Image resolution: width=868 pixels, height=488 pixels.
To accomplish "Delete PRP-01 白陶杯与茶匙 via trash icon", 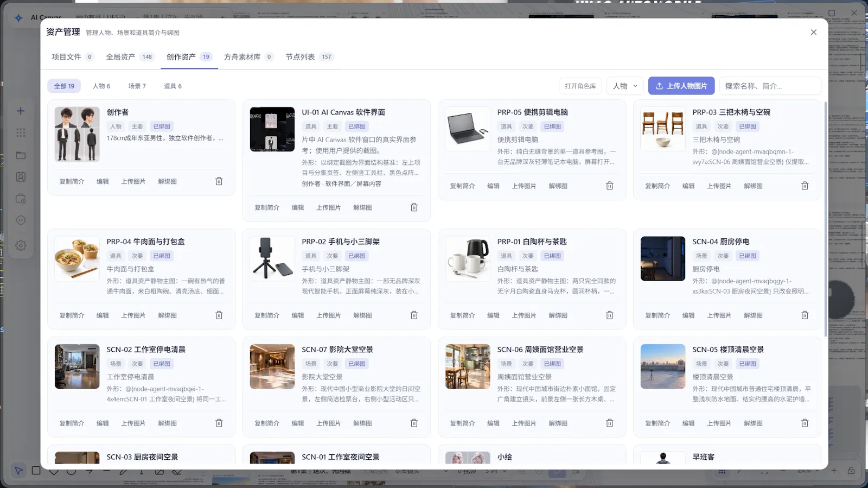I will (x=610, y=315).
